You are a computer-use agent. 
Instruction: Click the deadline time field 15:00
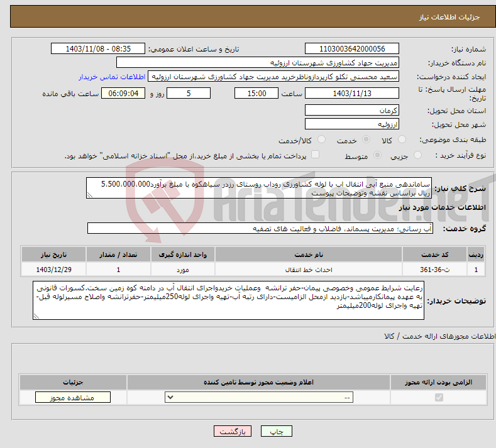pos(256,93)
